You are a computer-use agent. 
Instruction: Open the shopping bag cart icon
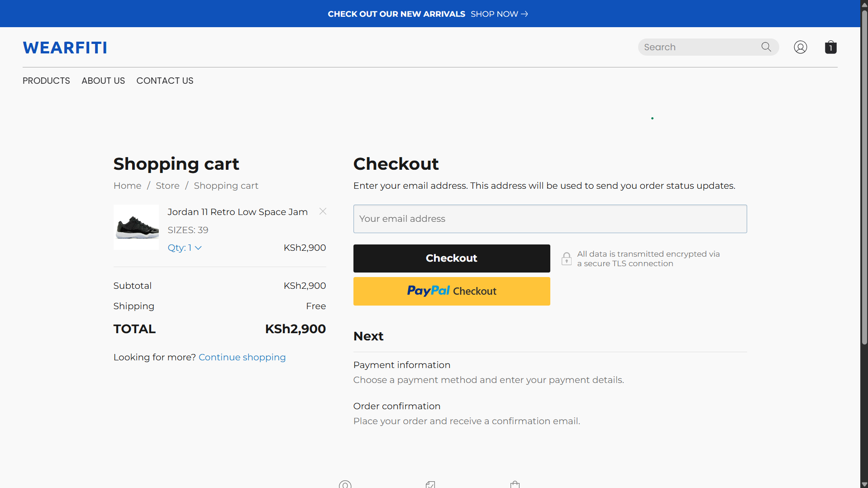pyautogui.click(x=830, y=47)
